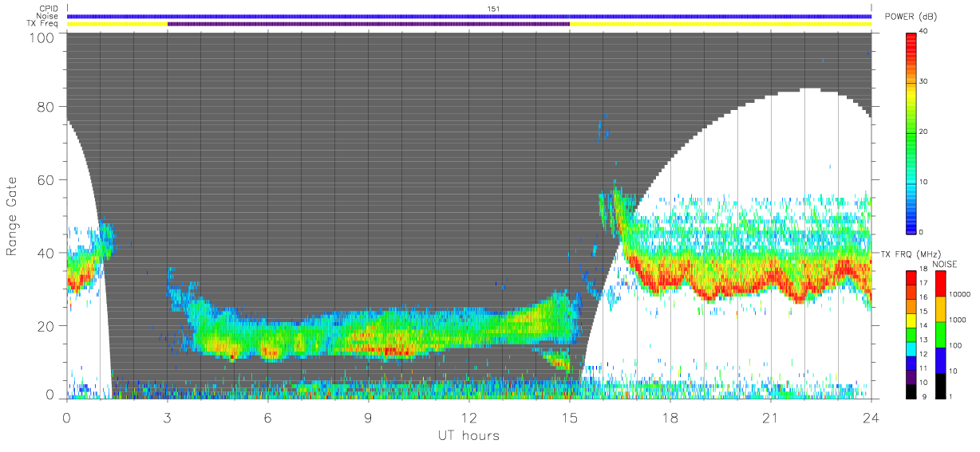
Task: Click the 21 tick on UT hours axis
Action: 771,419
